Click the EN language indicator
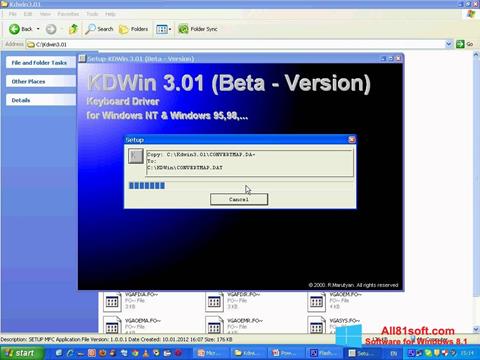The height and width of the screenshot is (360, 480). pyautogui.click(x=393, y=353)
